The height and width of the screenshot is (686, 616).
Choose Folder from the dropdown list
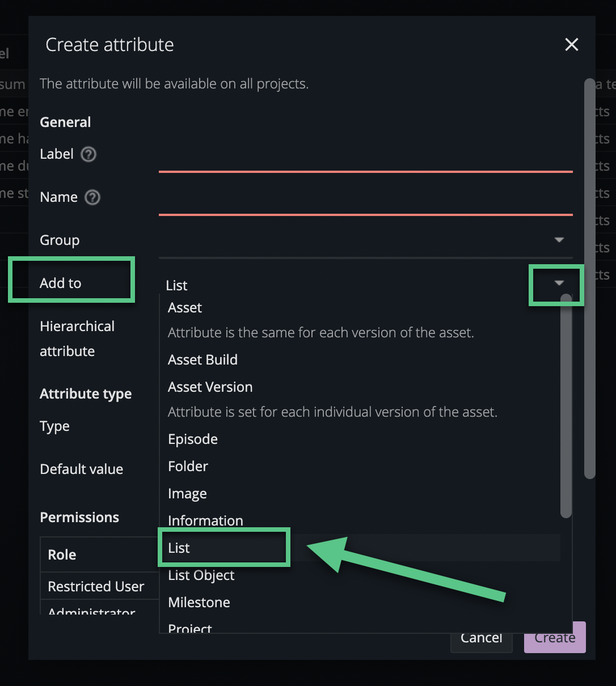(188, 466)
